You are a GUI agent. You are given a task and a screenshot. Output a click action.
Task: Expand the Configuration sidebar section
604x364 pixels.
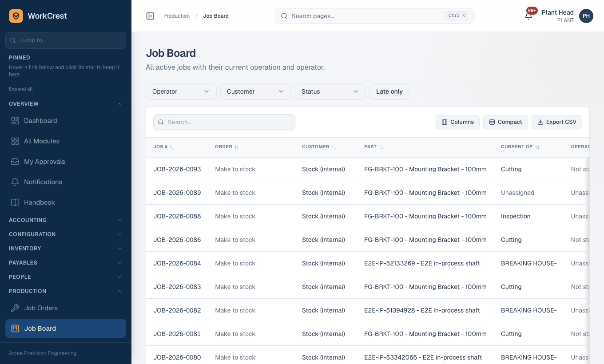click(66, 234)
